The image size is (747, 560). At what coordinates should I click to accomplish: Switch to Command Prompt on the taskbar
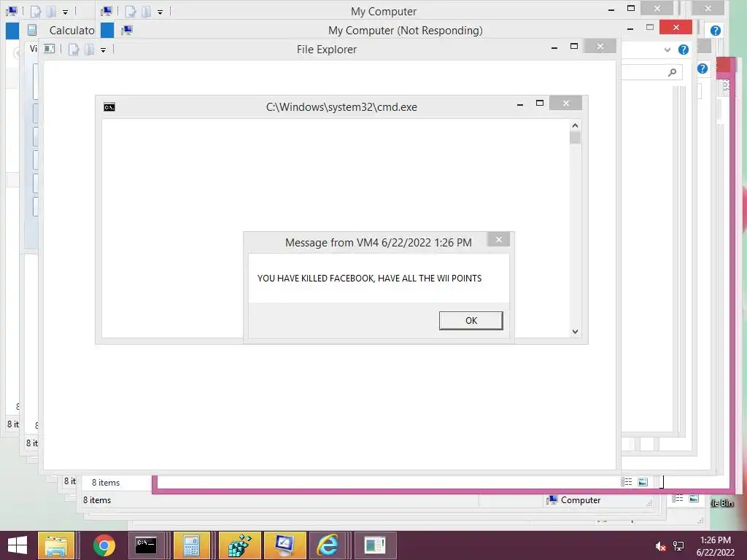pyautogui.click(x=146, y=545)
